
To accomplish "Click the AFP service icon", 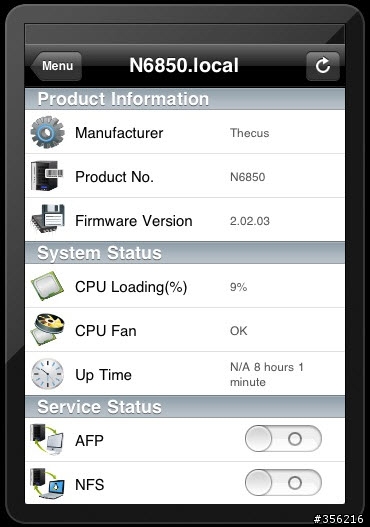I will pos(47,440).
